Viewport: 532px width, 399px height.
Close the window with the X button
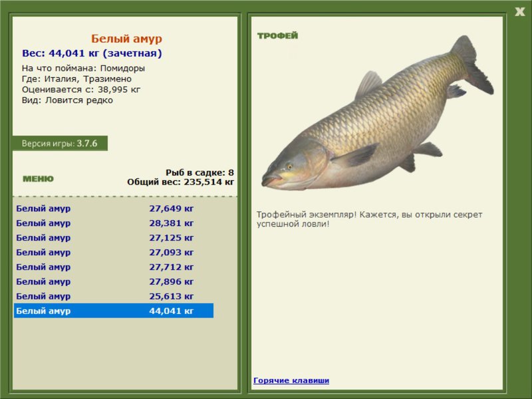(519, 12)
